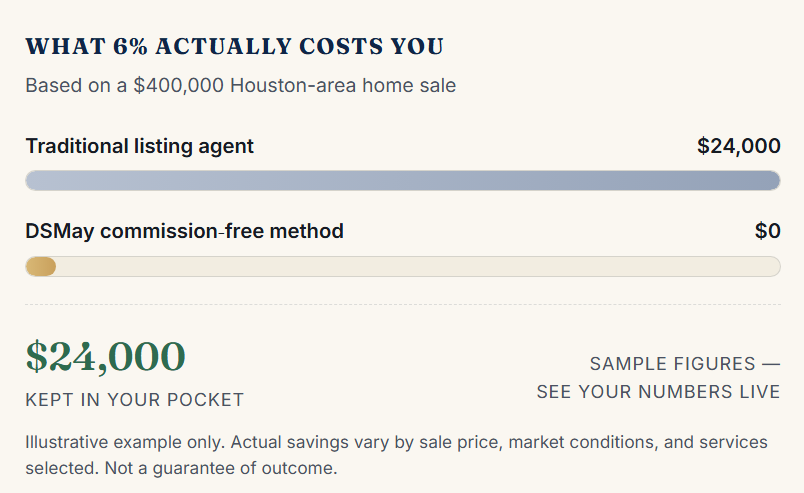
Task: Click the dashed divider line
Action: pos(403,304)
